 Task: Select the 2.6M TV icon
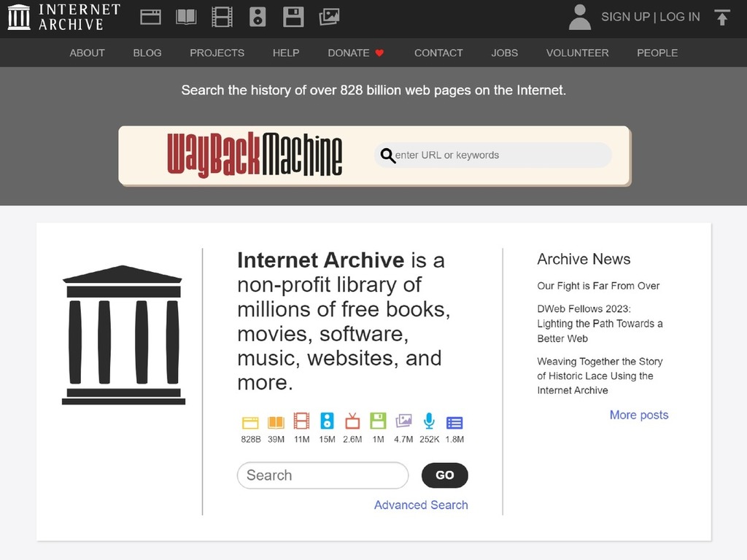tap(352, 421)
